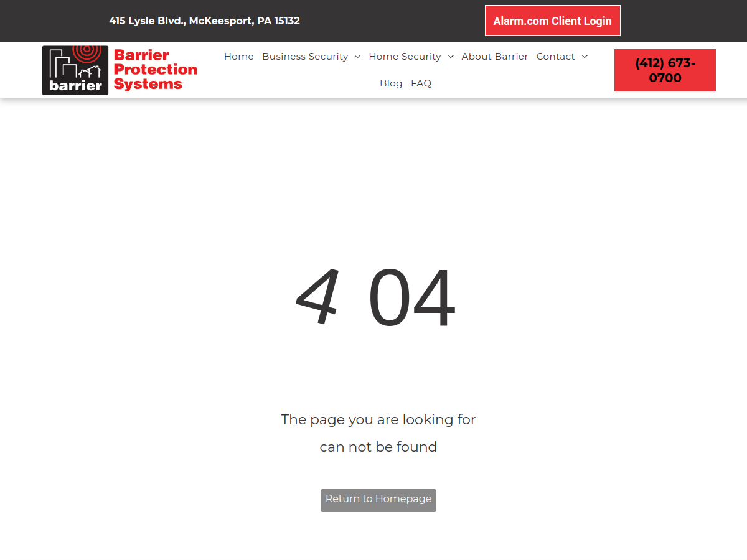
Task: Click 'The page you are looking for' text
Action: pyautogui.click(x=378, y=419)
